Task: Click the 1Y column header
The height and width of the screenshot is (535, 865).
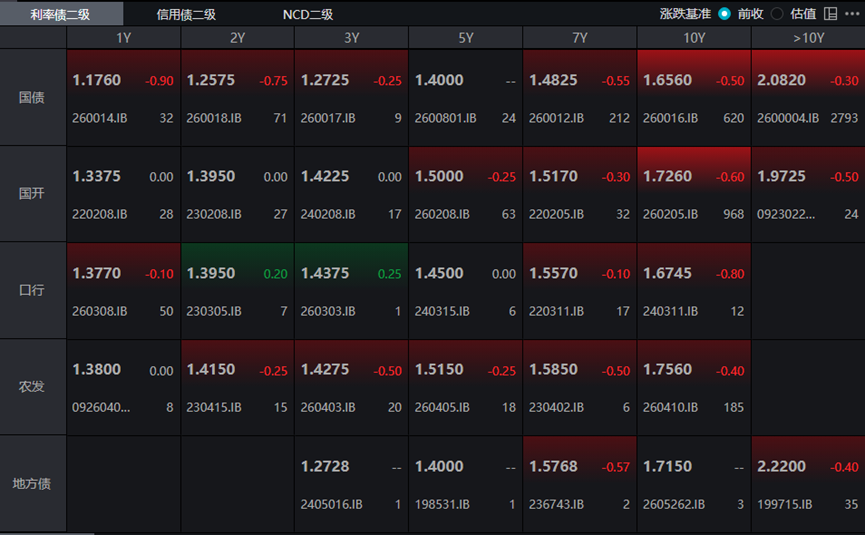Action: pyautogui.click(x=124, y=38)
